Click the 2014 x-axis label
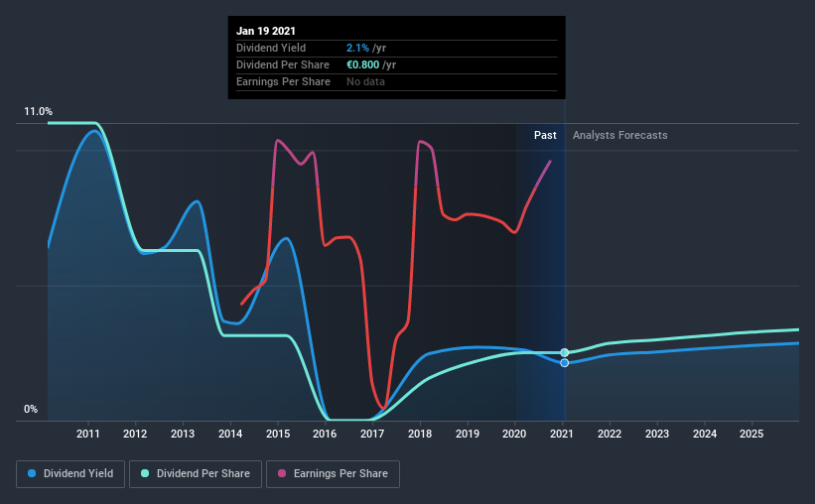Screen dimensions: 815x504 (230, 434)
